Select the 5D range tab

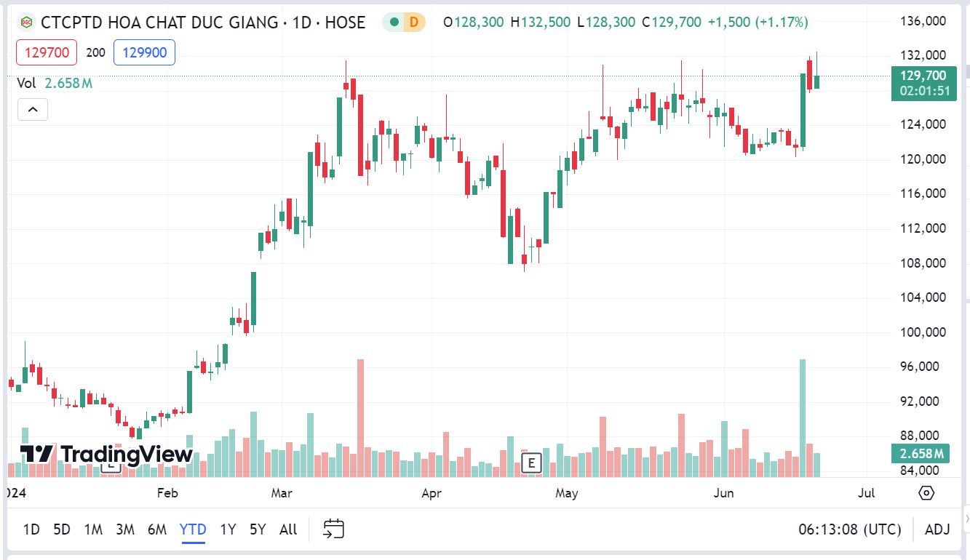[x=62, y=529]
